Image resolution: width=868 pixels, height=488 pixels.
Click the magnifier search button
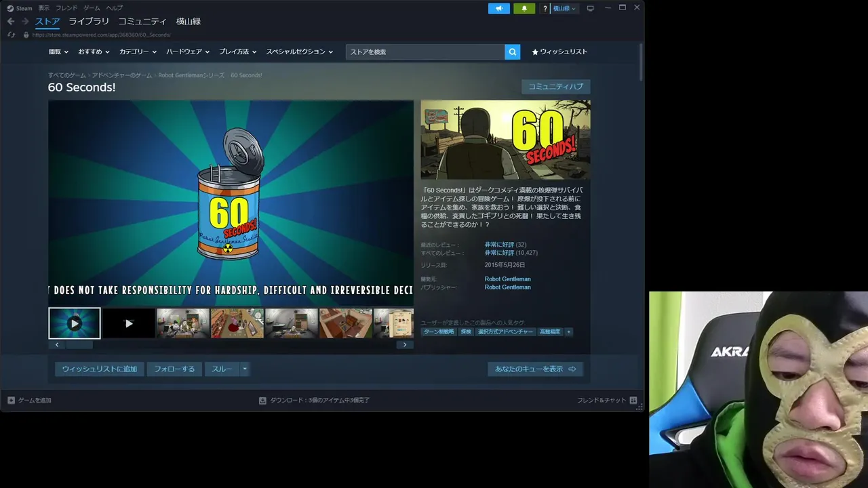[513, 52]
